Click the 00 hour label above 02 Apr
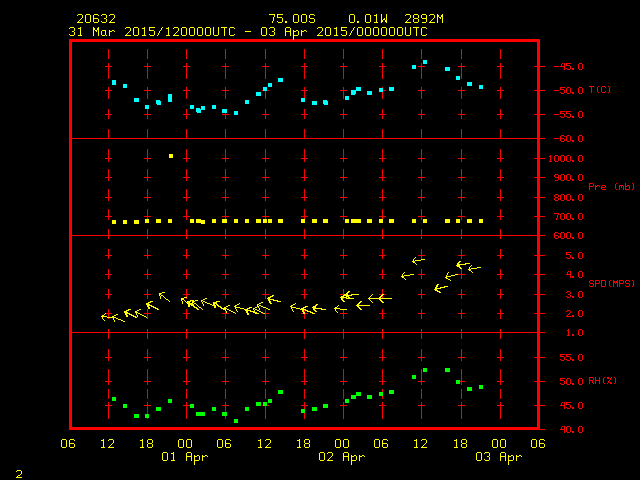Screen dimensions: 640x480 coord(342,443)
